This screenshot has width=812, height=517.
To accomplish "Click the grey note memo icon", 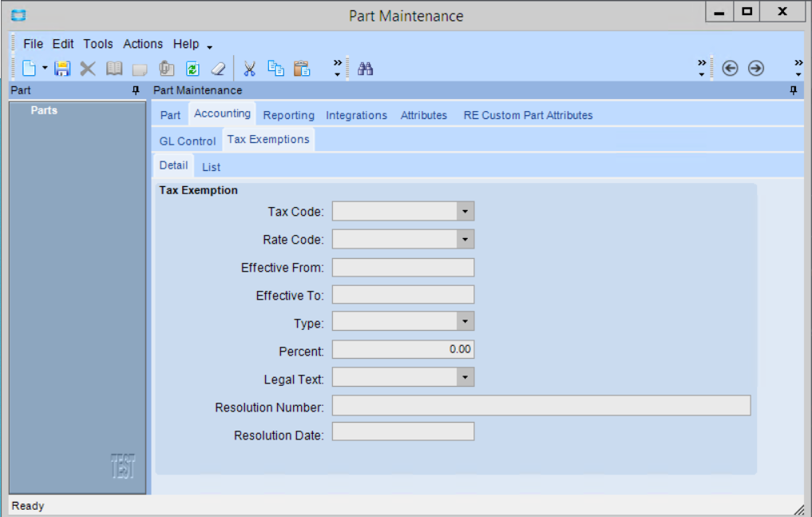I will pos(140,69).
